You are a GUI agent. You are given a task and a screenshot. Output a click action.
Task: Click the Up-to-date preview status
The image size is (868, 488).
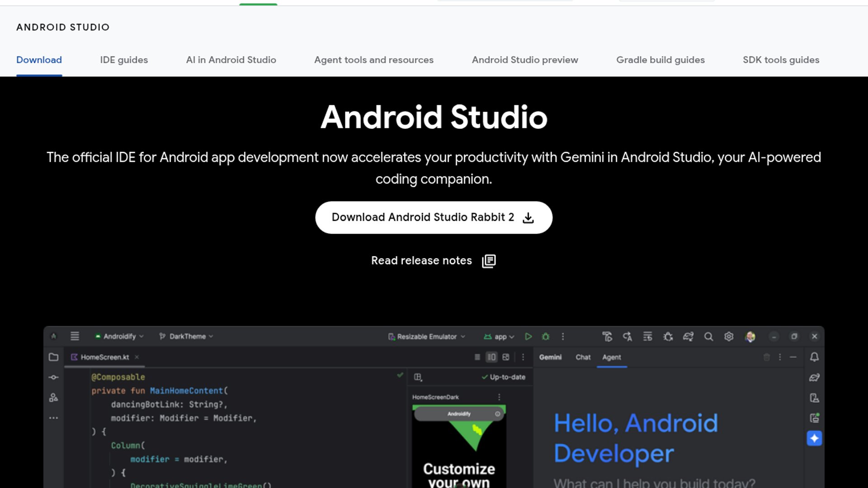(x=503, y=377)
